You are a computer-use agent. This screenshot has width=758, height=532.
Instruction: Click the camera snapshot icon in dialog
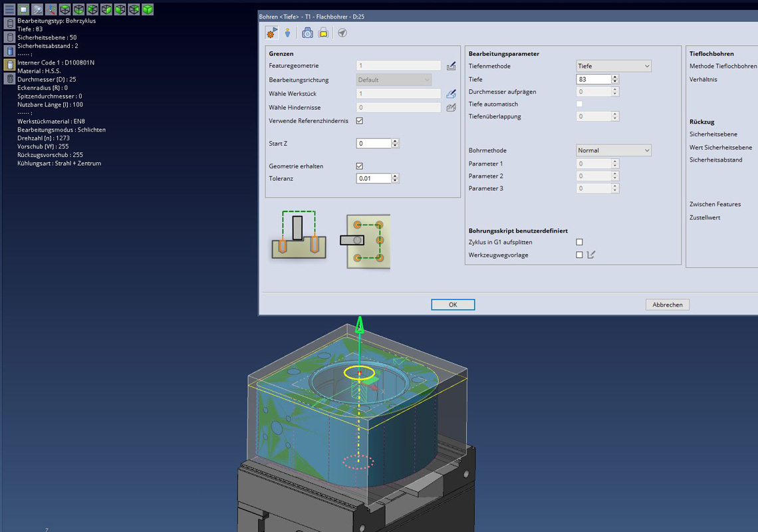coord(307,33)
